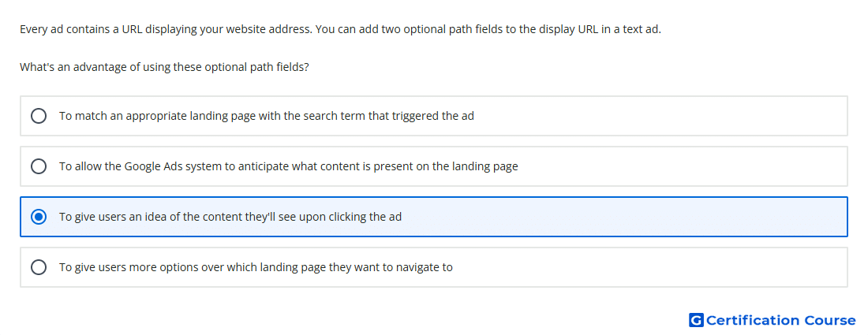Click the words 'they want to navigate to'
The width and height of the screenshot is (868, 335).
(391, 267)
